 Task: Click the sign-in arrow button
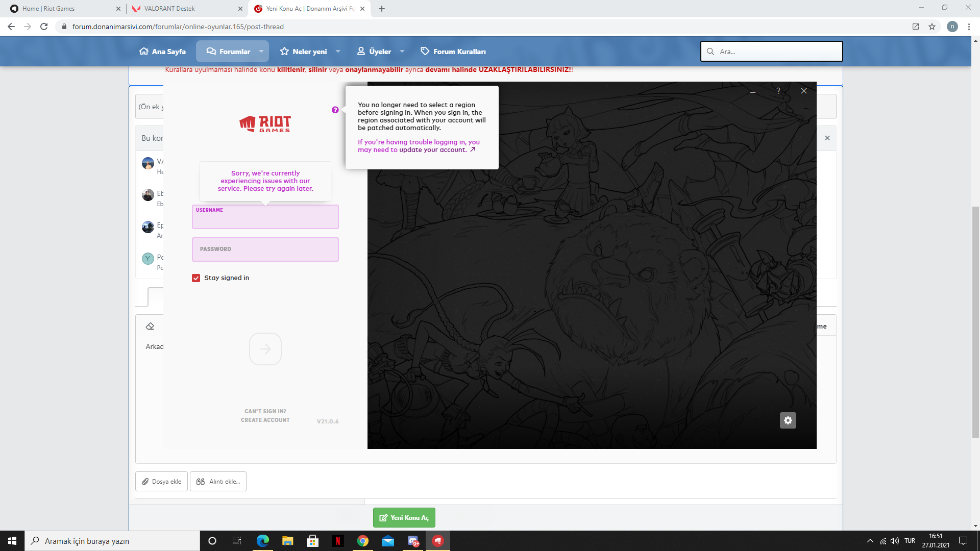[x=265, y=349]
